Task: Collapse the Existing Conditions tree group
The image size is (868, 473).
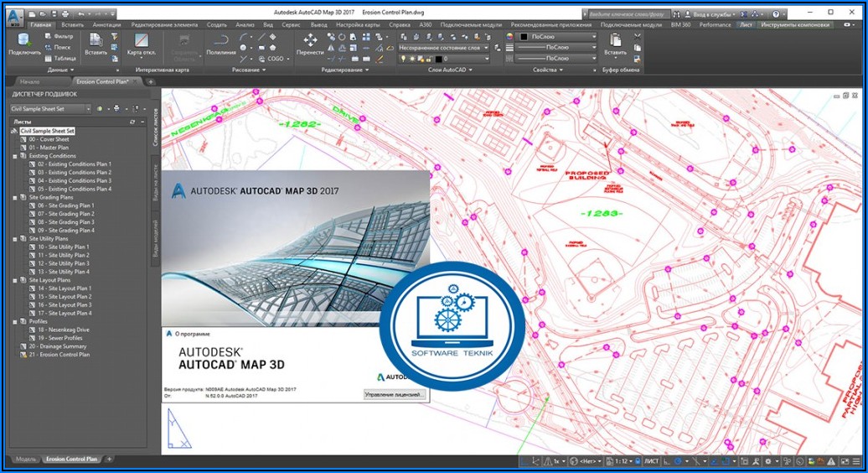Action: (x=14, y=156)
